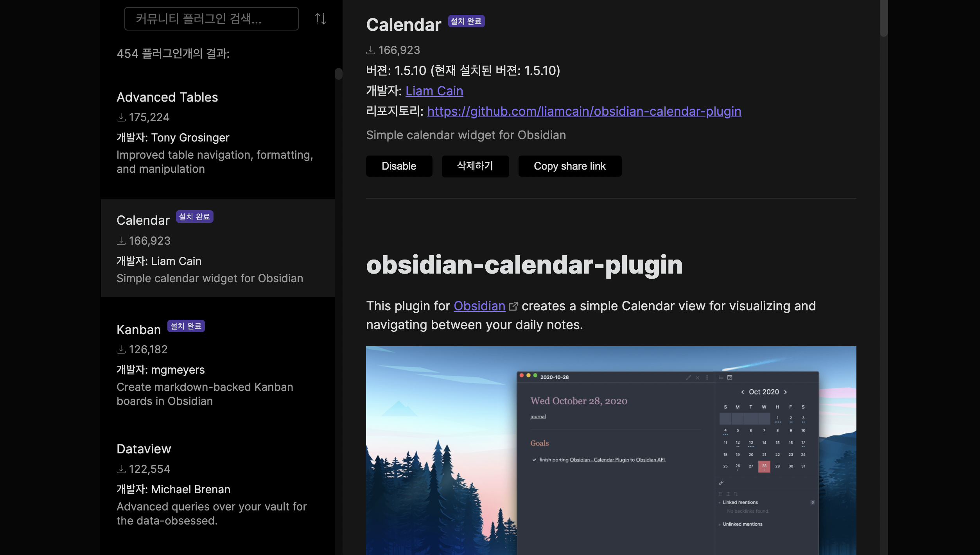Open the GitHub repository link
980x555 pixels.
[584, 111]
